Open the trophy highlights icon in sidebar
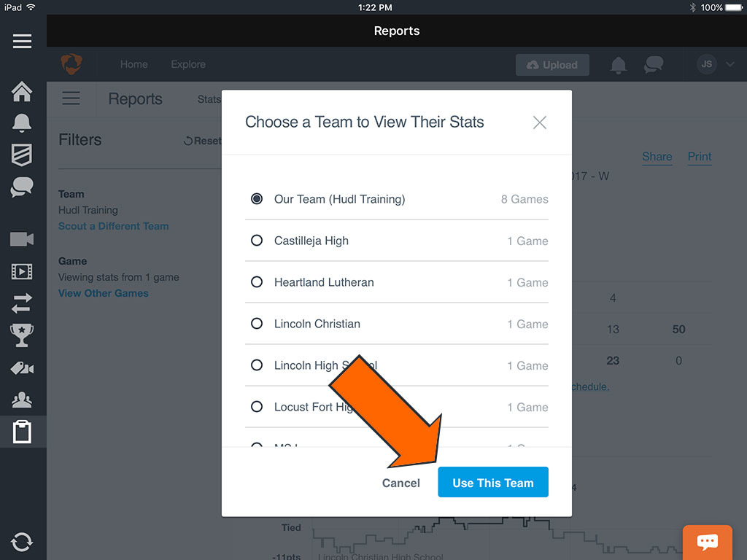The width and height of the screenshot is (747, 560). coord(22,335)
